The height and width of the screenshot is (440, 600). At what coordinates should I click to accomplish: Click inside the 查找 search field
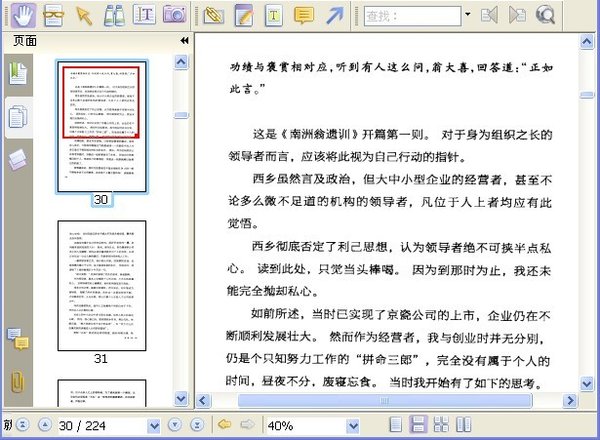(x=412, y=16)
